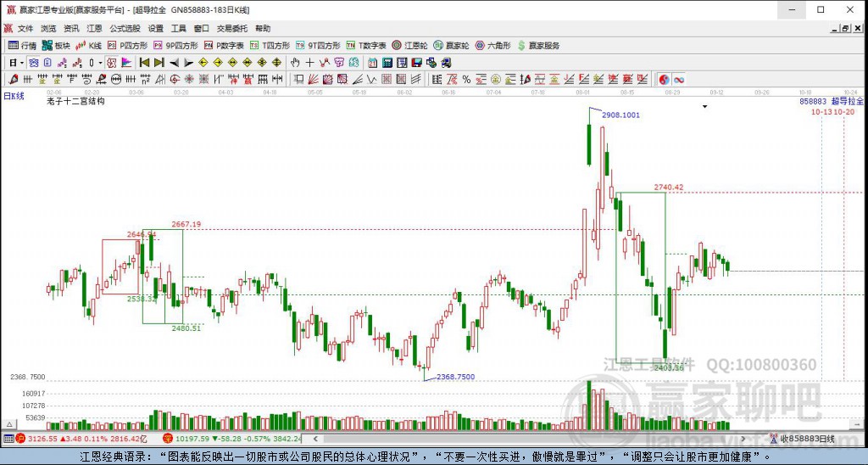Open the calendar 21 icon
The height and width of the screenshot is (465, 868).
click(x=373, y=63)
